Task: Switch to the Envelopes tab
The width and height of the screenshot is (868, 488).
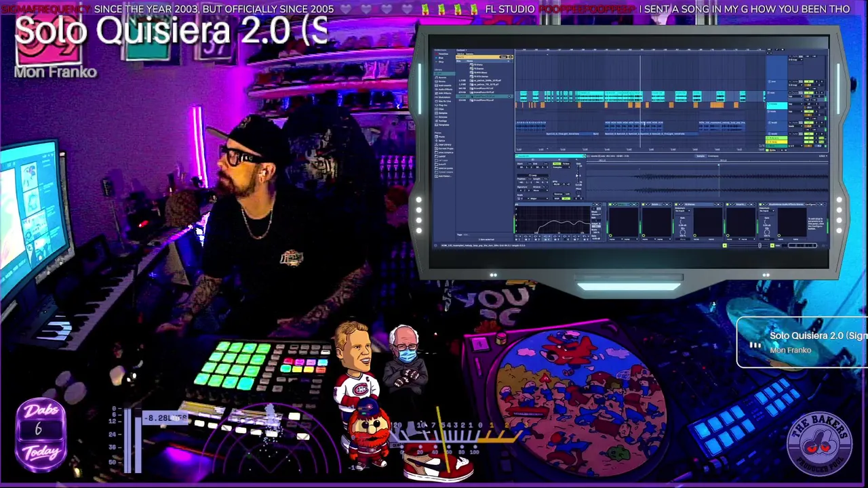Action: (713, 156)
